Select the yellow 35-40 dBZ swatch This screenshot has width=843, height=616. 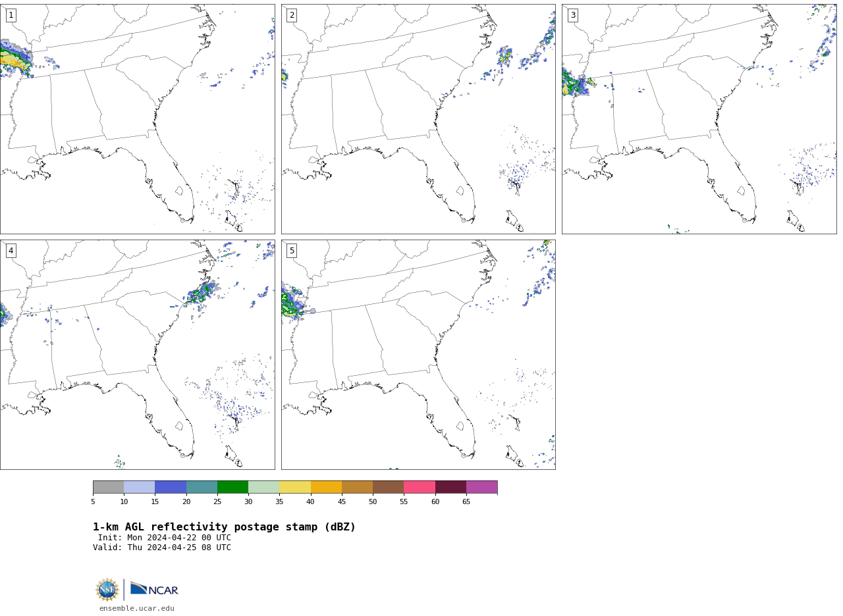point(295,487)
